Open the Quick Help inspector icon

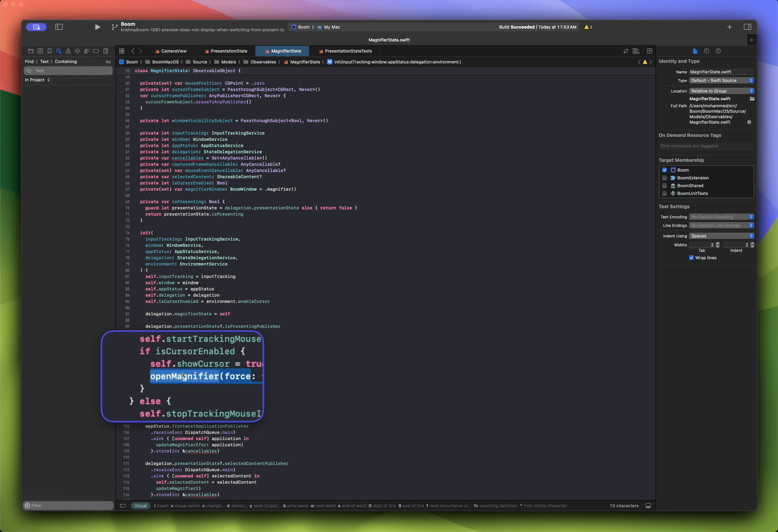[x=718, y=51]
